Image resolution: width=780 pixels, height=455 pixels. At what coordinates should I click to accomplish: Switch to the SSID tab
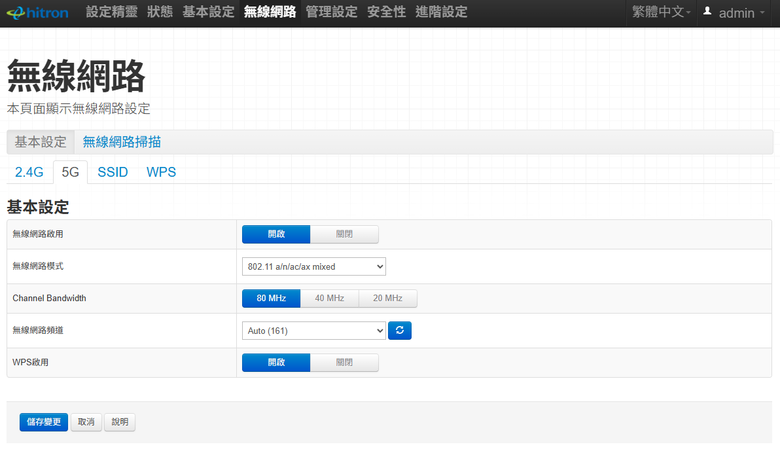coord(113,172)
